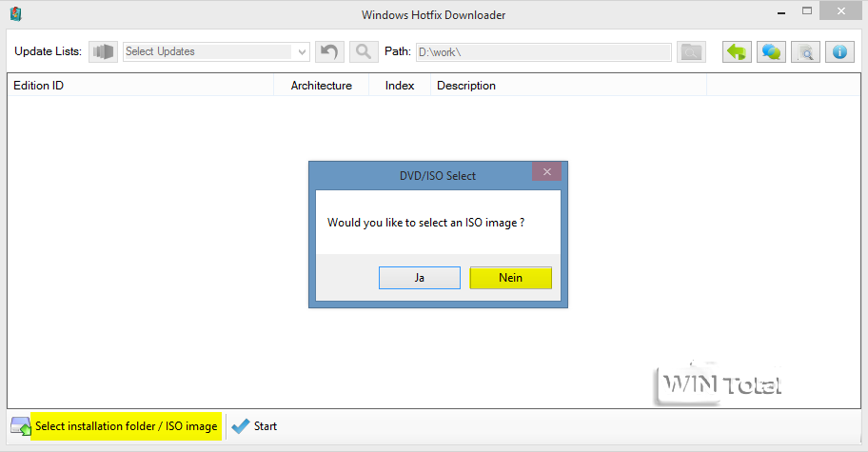
Task: Click the installation folder drive icon
Action: point(21,426)
